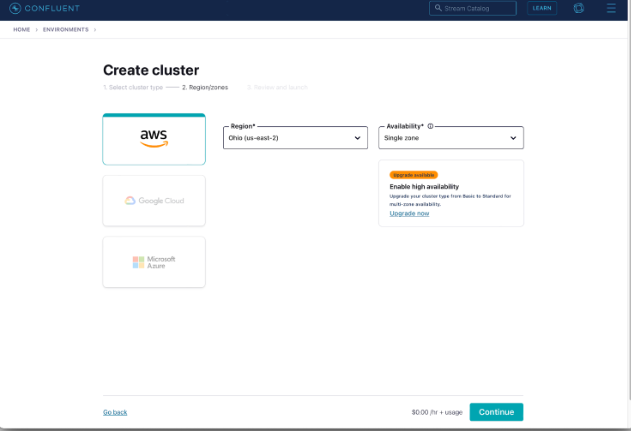
Task: Click the Upgrade now link
Action: coord(409,213)
